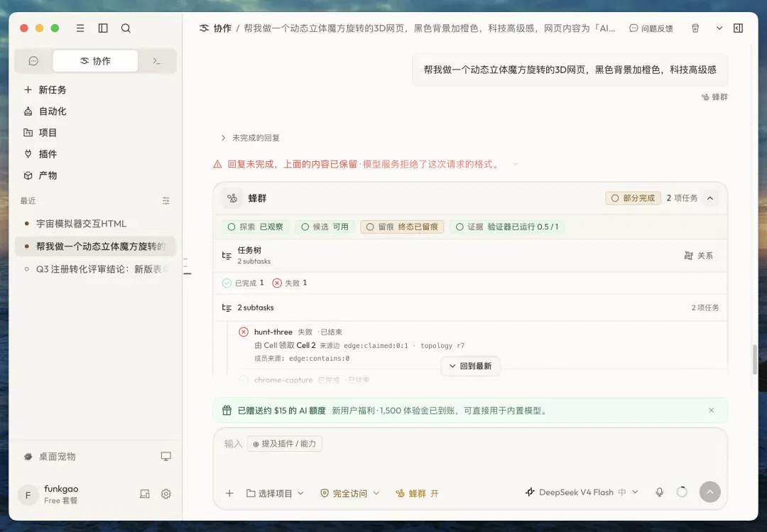Select the 帮我做一个动态立体魔方旋转的 conversation
This screenshot has width=767, height=532.
[x=95, y=246]
